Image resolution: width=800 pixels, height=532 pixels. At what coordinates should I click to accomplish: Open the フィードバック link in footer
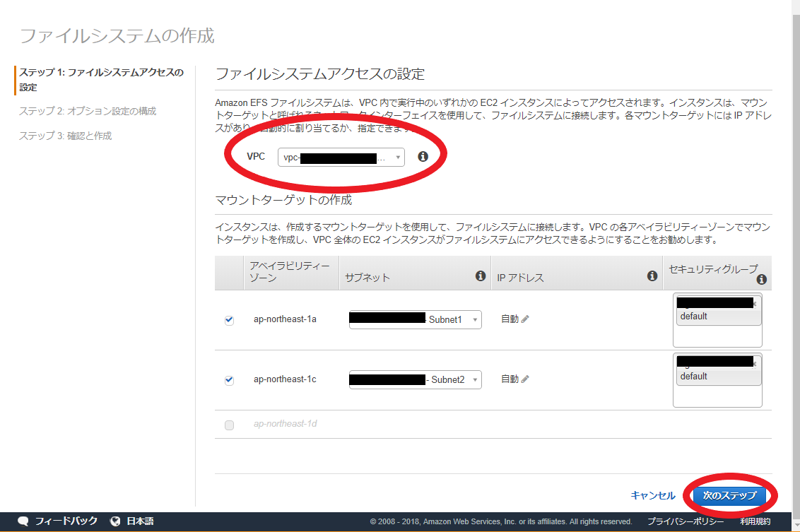pos(66,521)
